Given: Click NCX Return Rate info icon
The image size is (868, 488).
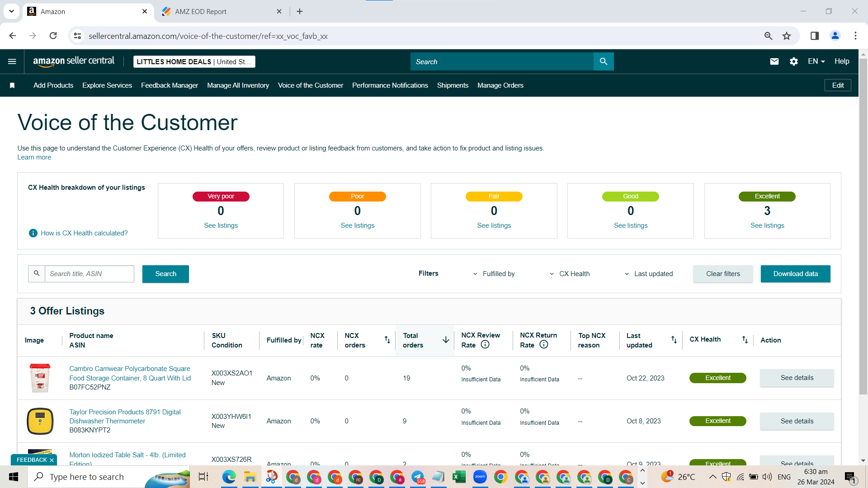Looking at the screenshot, I should [x=544, y=345].
